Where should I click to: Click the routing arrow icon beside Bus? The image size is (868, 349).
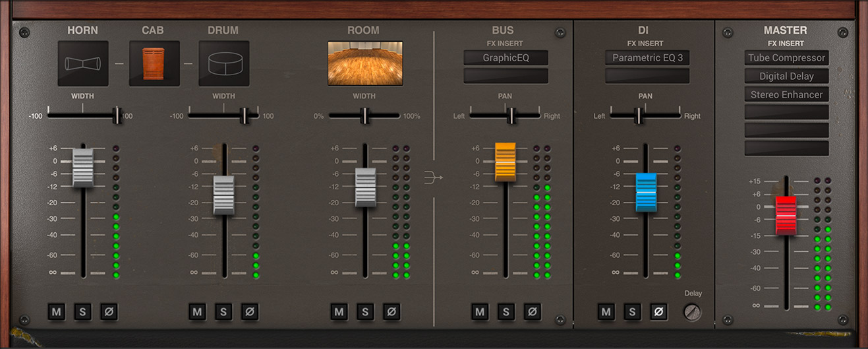[x=433, y=177]
